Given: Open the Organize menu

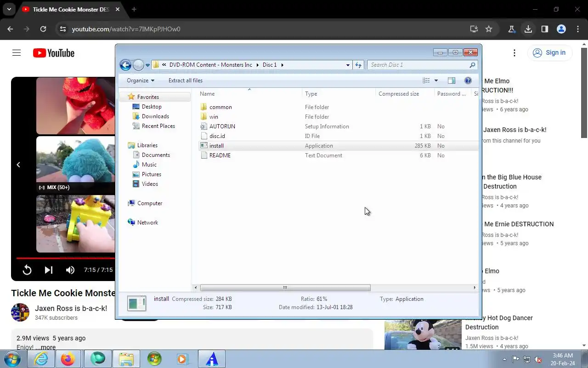Looking at the screenshot, I should pos(141,80).
